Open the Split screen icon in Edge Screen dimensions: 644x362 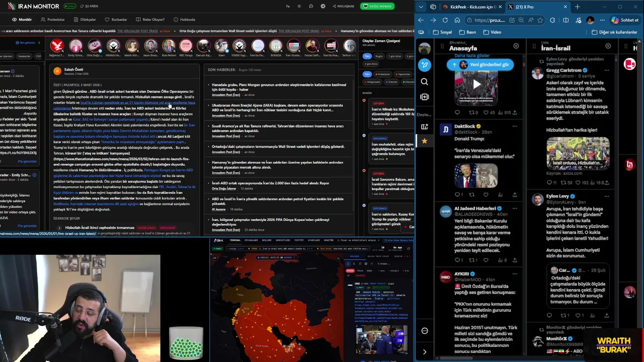[566, 20]
